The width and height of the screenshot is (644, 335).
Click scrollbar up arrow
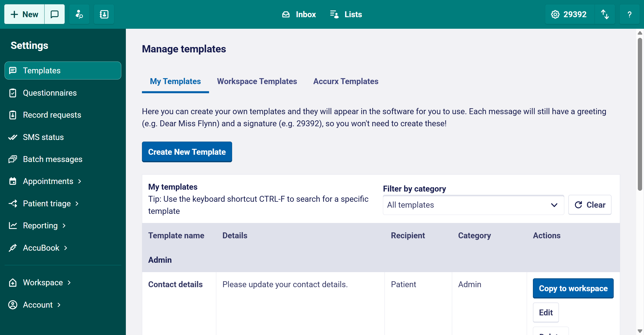640,33
